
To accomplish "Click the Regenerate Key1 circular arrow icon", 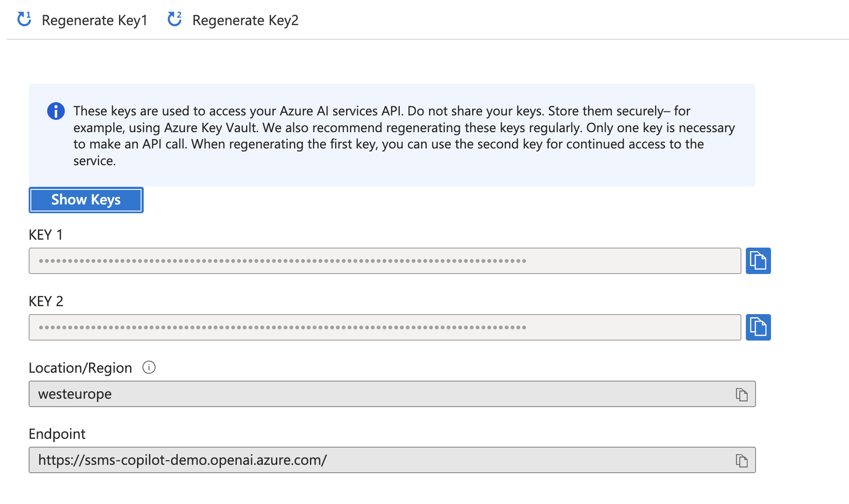I will (x=23, y=19).
